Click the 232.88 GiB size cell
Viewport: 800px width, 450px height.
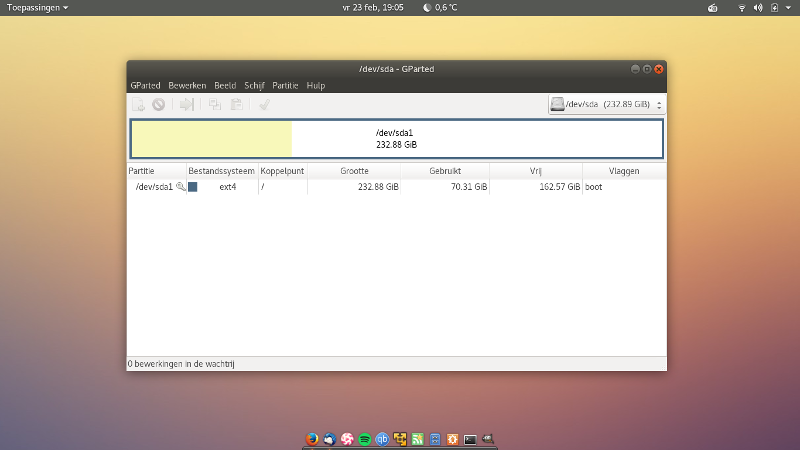pyautogui.click(x=378, y=187)
